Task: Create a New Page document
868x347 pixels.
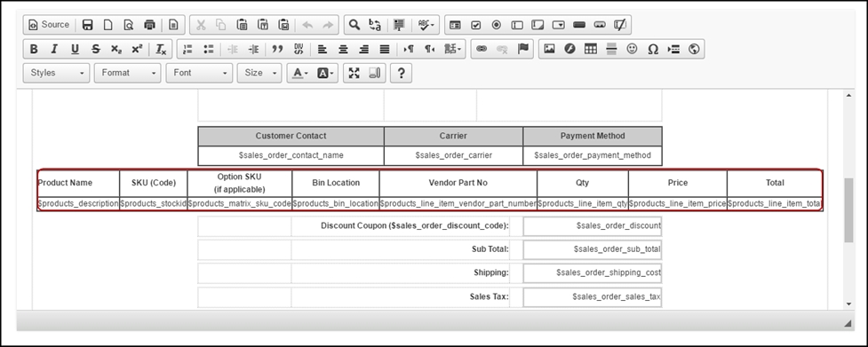Action: pos(108,25)
